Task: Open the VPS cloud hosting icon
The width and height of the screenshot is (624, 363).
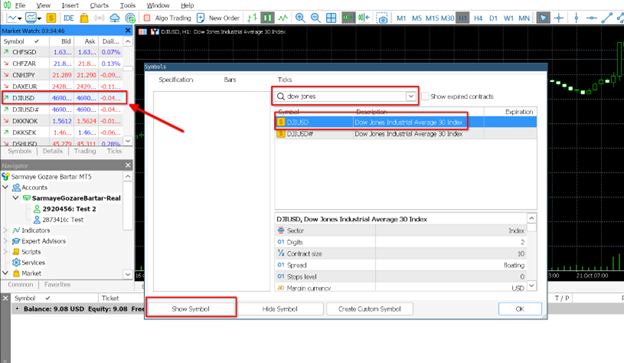Action: 115,18
